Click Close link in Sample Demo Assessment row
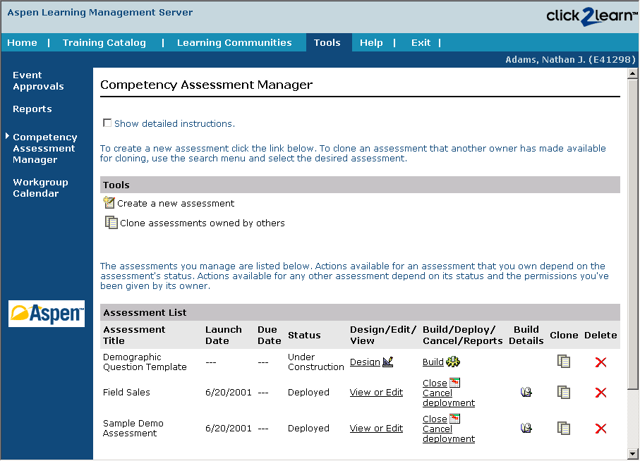Viewport: 640px width, 461px height. coord(435,419)
